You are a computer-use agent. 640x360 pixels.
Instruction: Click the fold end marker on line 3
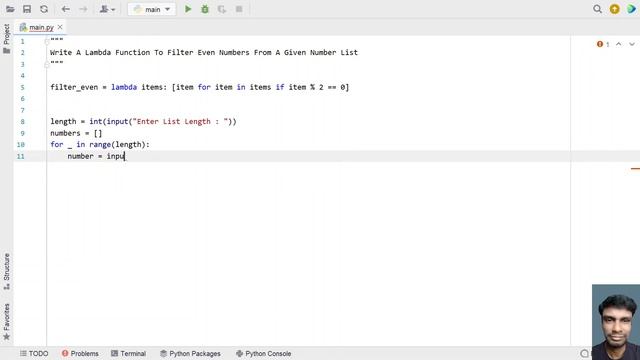tap(47, 64)
